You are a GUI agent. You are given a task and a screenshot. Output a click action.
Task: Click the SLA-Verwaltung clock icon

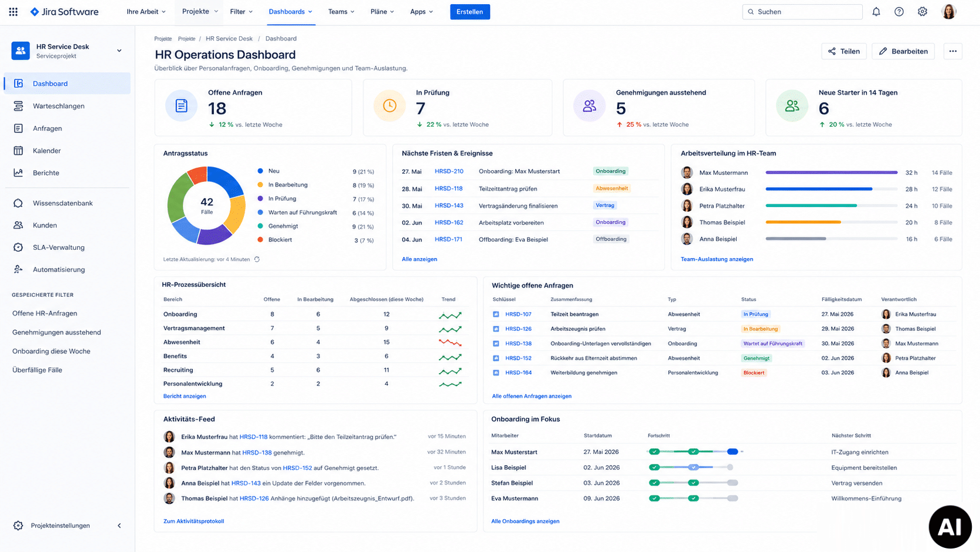(18, 248)
